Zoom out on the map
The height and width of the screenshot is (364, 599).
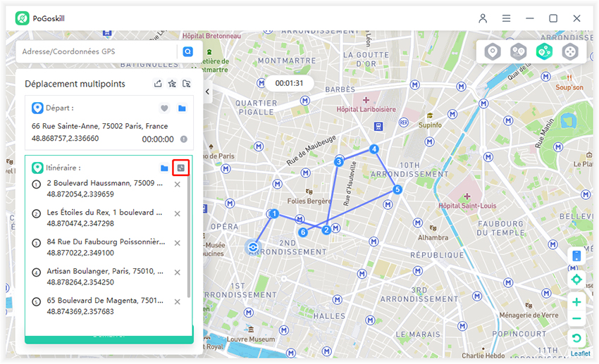[x=576, y=319]
